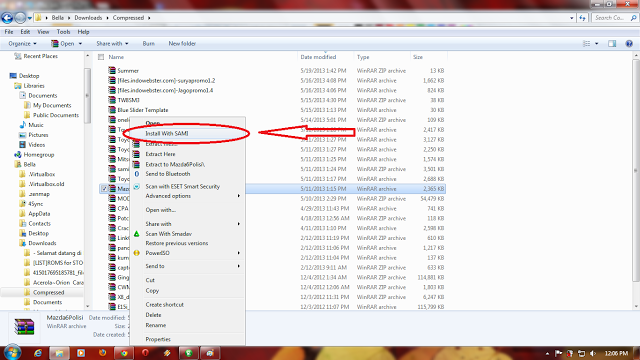Image resolution: width=640 pixels, height=360 pixels.
Task: Switch to Chrome on taskbar
Action: [124, 353]
